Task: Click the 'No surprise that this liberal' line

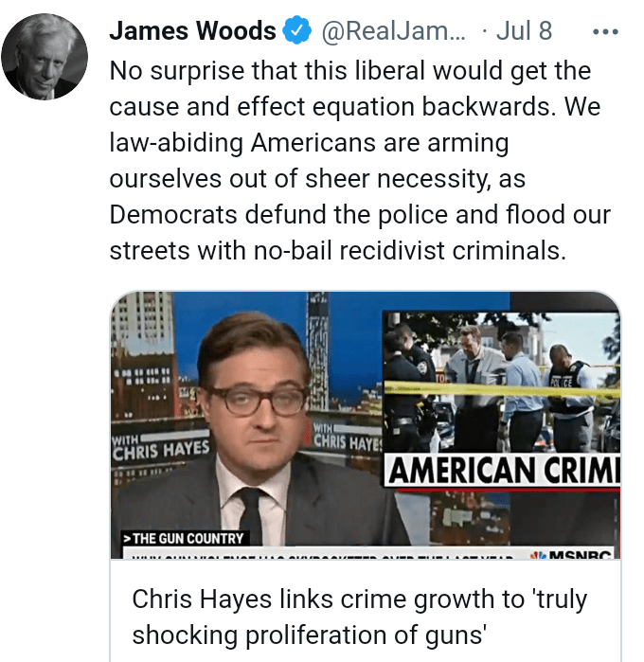Action: [x=350, y=70]
